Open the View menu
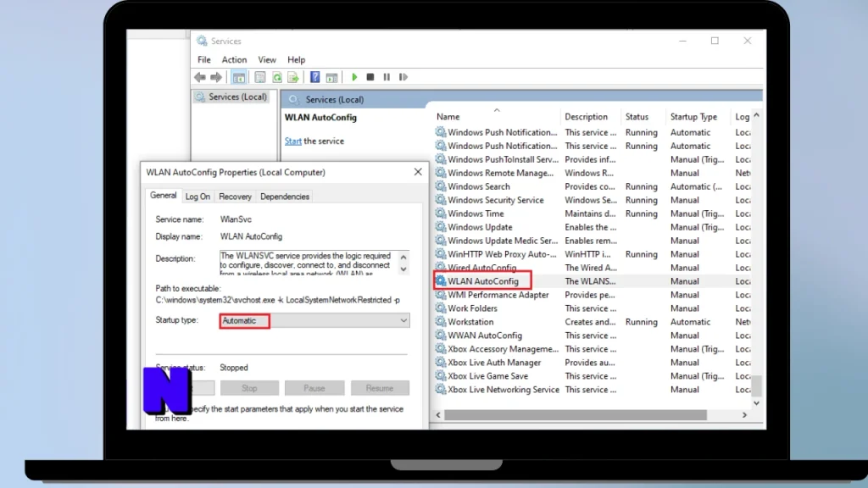The image size is (868, 488). click(x=267, y=60)
